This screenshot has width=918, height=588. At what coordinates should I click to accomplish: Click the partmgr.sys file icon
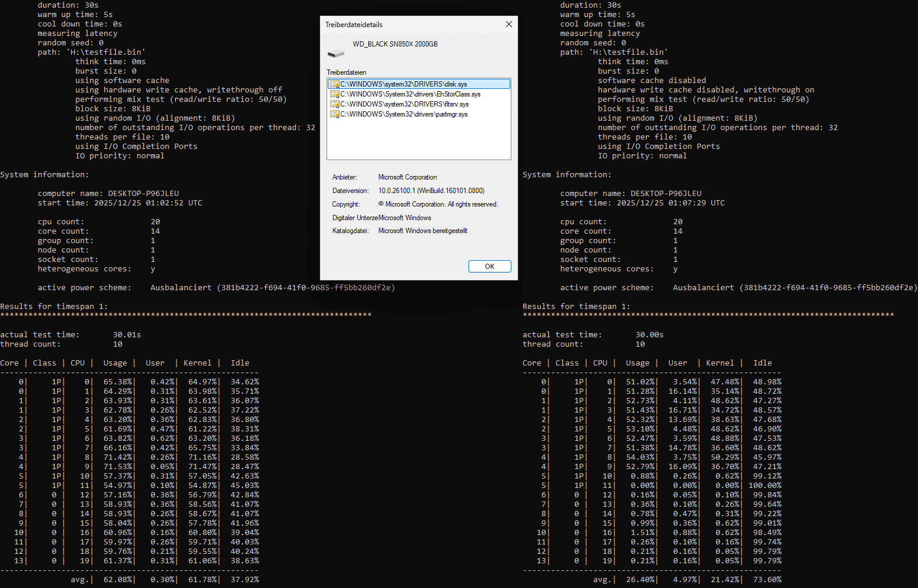(x=334, y=114)
